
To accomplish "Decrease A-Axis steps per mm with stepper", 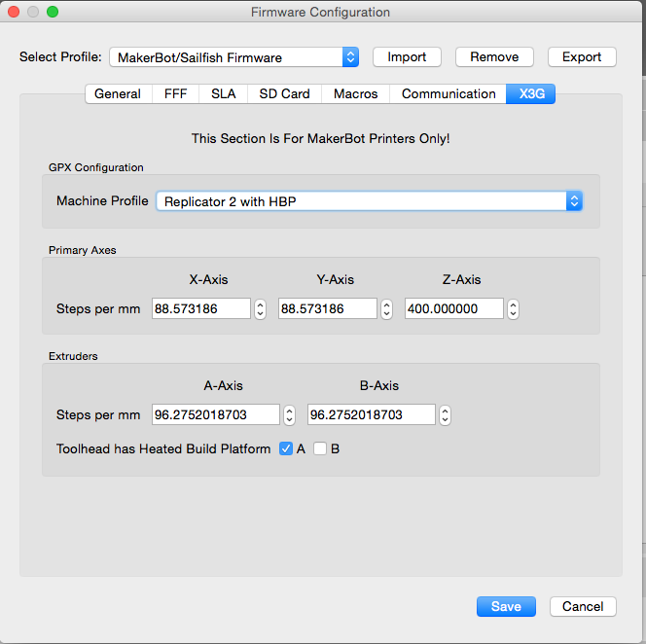I will (x=289, y=420).
